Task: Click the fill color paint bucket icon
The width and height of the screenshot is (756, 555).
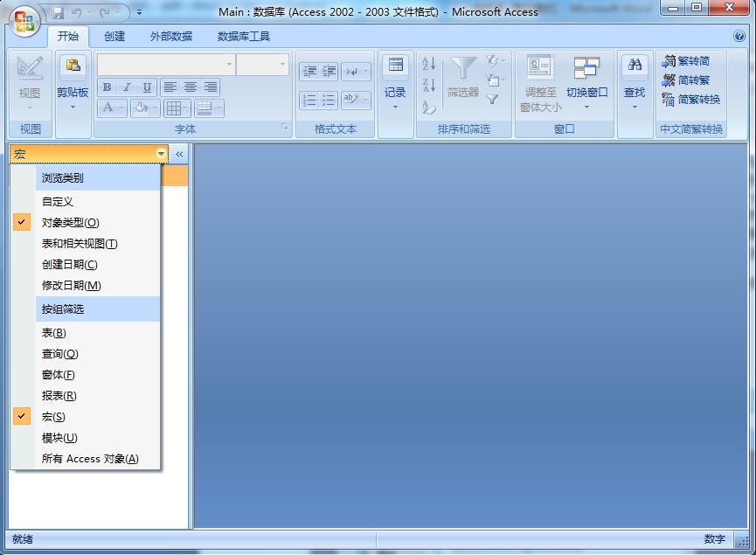Action: [141, 108]
